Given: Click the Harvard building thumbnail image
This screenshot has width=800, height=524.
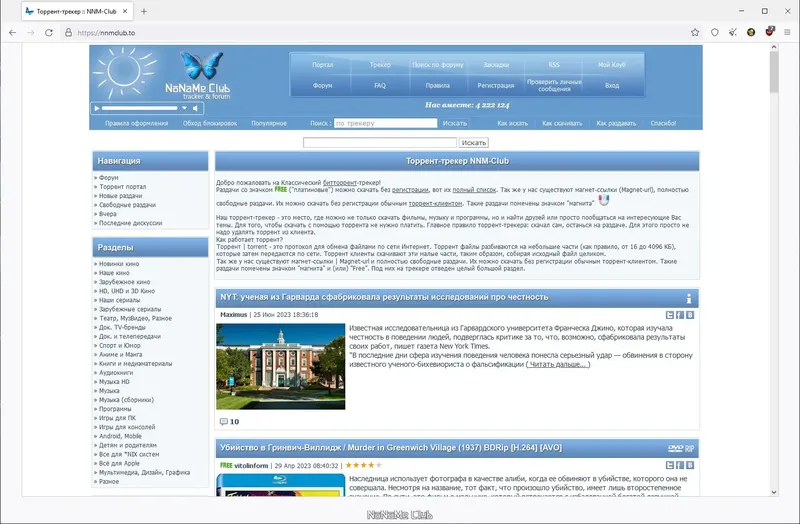Looking at the screenshot, I should click(281, 366).
